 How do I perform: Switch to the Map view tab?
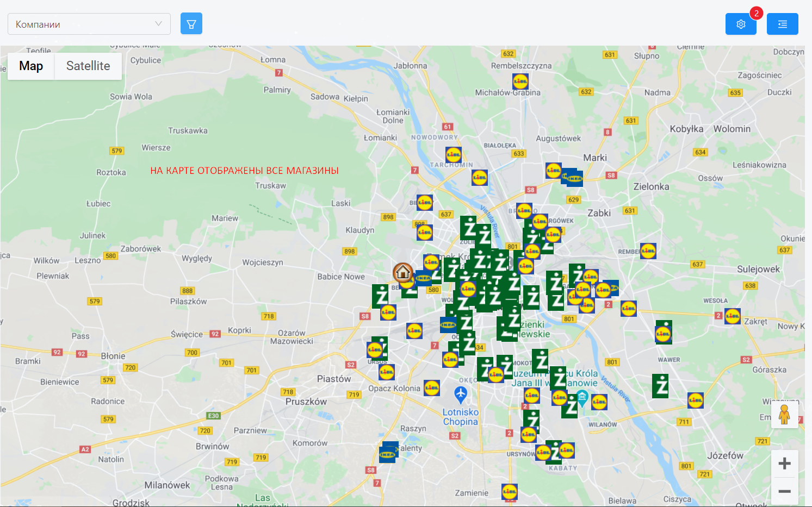tap(31, 66)
